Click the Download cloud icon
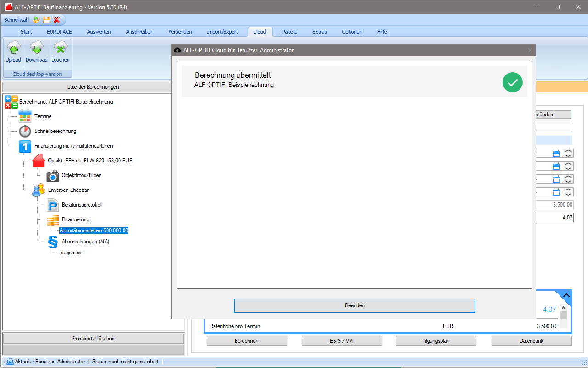 click(37, 48)
